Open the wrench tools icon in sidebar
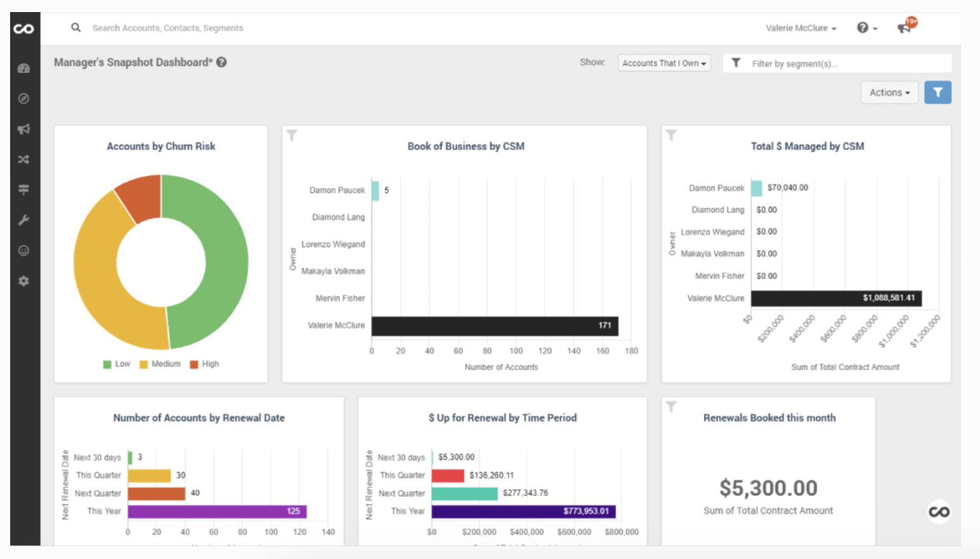This screenshot has width=980, height=559. point(24,220)
